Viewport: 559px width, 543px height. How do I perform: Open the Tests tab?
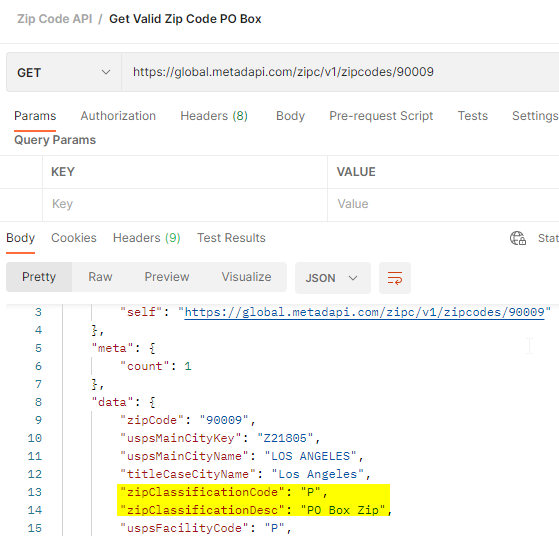[x=472, y=116]
